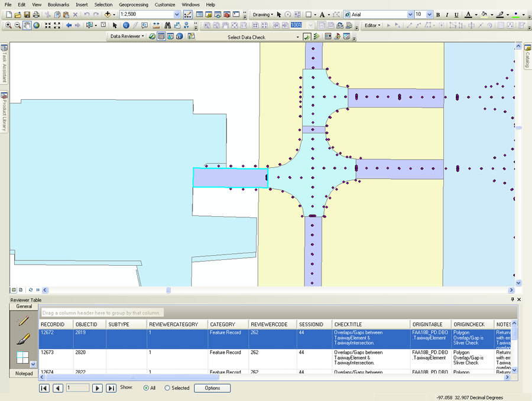Click the Go To XY icon
The image size is (532, 401).
186,25
